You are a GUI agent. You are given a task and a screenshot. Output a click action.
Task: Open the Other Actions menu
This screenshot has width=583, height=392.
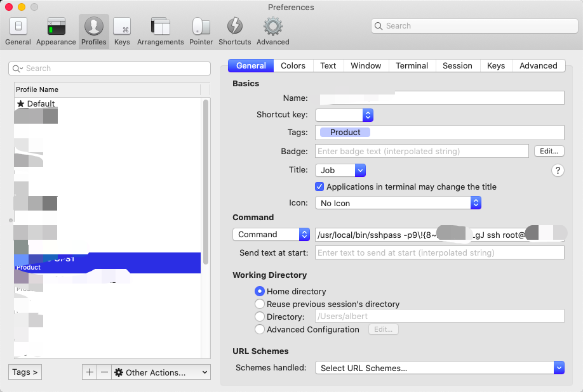coord(161,372)
